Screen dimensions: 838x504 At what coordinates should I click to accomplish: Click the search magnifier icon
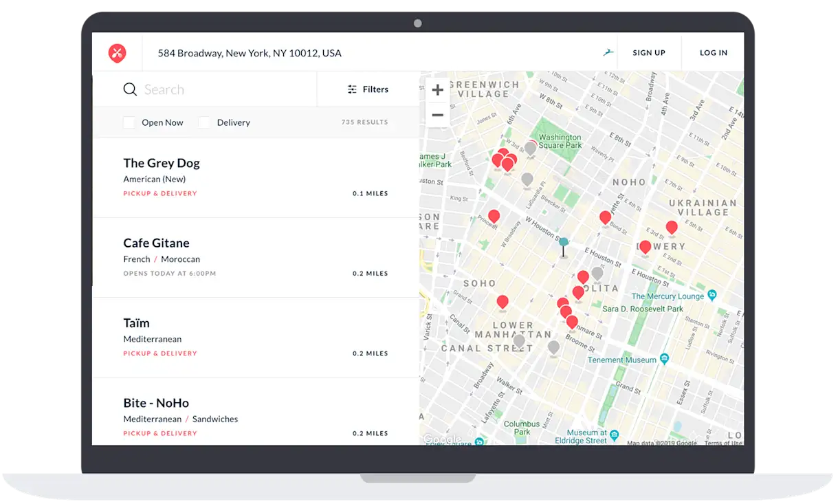tap(130, 89)
